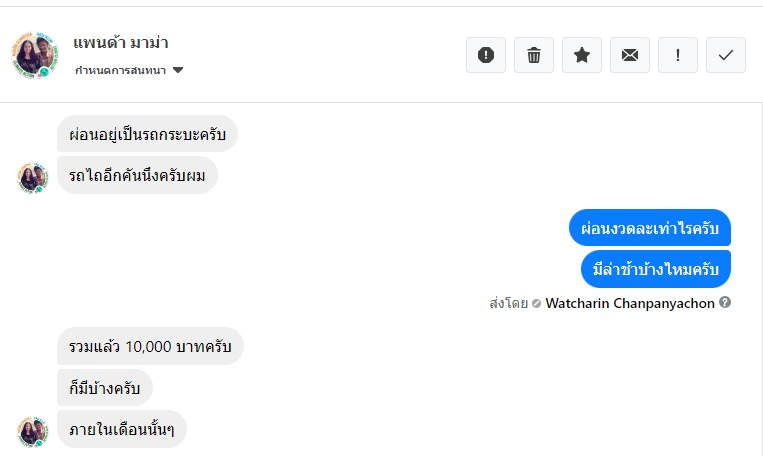Click avatar next to ภายในเดือนนั้นๆ message
The width and height of the screenshot is (763, 456).
pyautogui.click(x=33, y=431)
